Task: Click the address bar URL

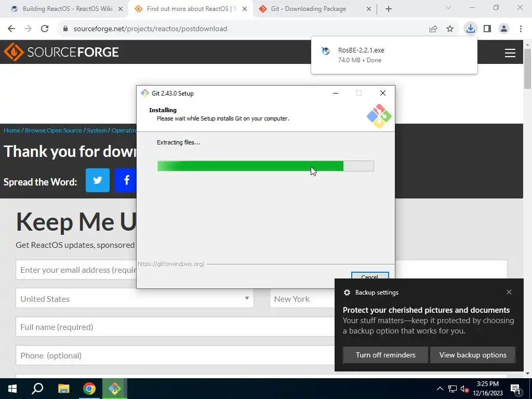Action: [x=150, y=29]
